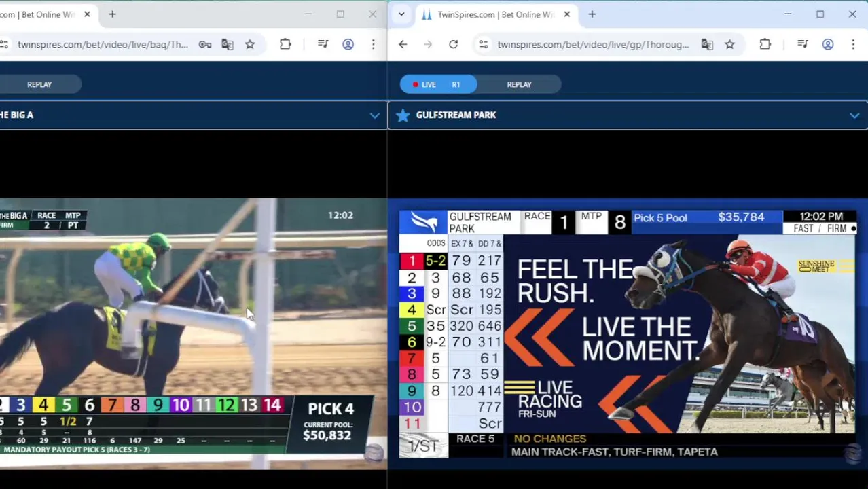The width and height of the screenshot is (868, 489).
Task: Open the profile icon in right browser window
Action: pos(828,45)
